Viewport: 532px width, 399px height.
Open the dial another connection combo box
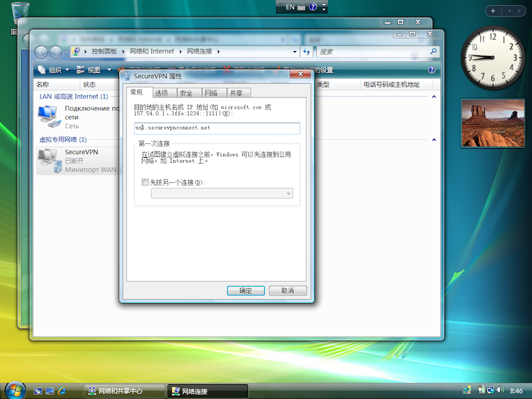click(x=222, y=193)
